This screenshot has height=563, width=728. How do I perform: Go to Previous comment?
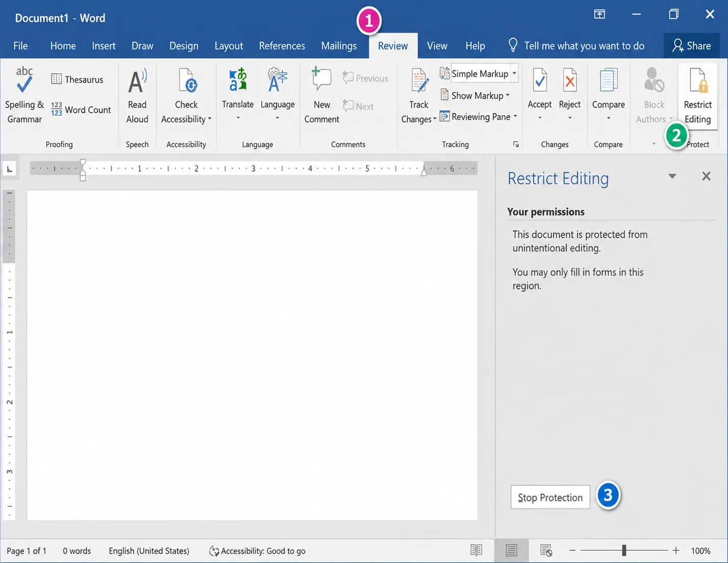[x=365, y=78]
